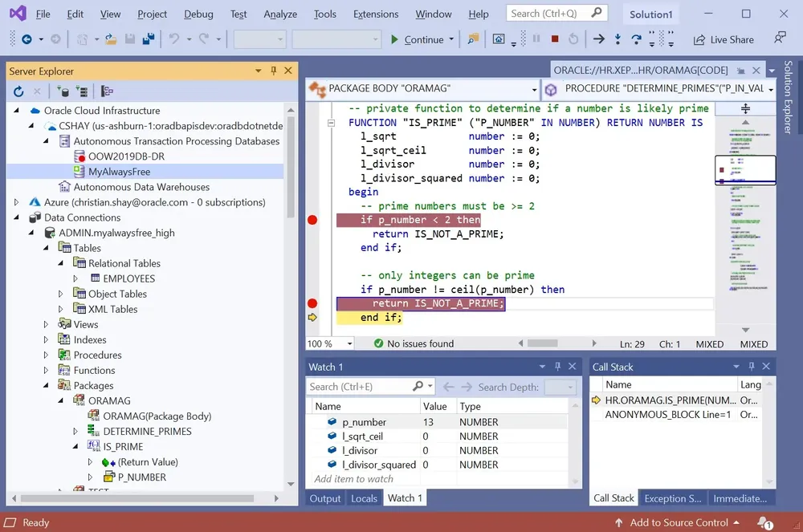Click the Restart debugging icon
Viewport: 803px width, 532px height.
coord(573,39)
